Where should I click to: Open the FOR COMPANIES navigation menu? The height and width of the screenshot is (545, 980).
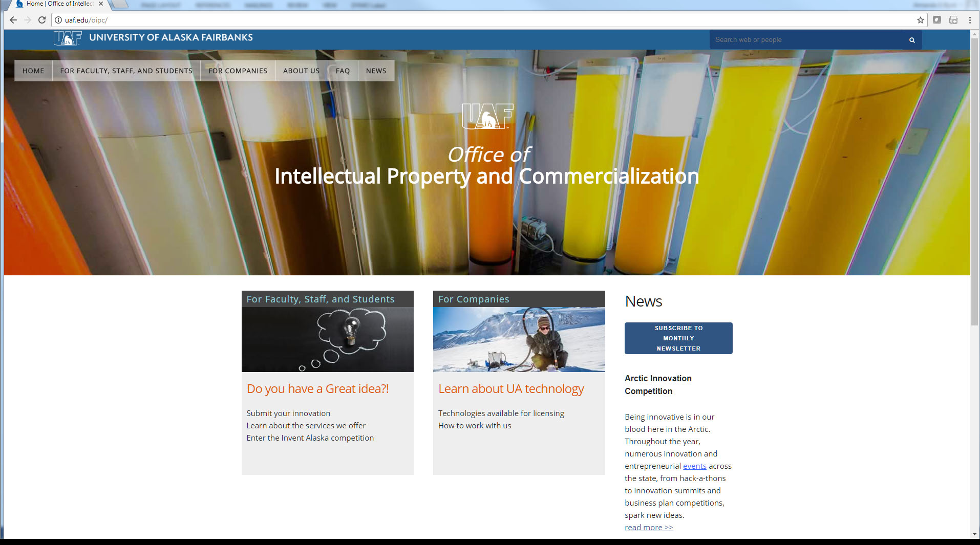237,71
